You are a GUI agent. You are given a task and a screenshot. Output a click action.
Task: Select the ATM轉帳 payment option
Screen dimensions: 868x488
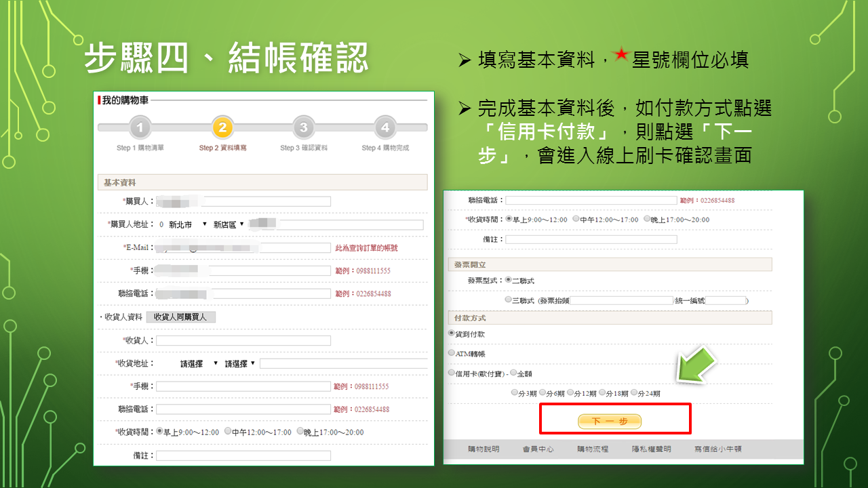pos(452,353)
